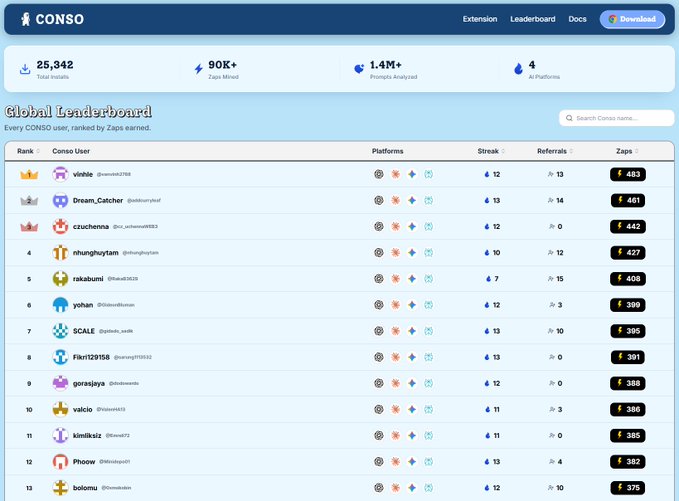This screenshot has height=501, width=679.
Task: Click the Claude icon in Dream_Catcher's row
Action: click(395, 200)
